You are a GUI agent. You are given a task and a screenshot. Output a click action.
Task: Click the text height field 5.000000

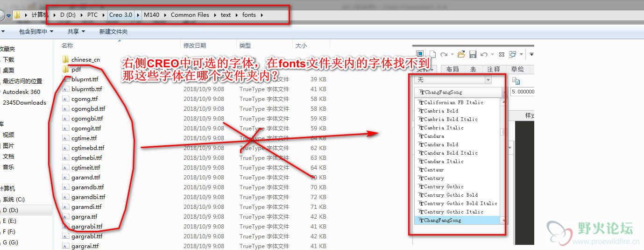[523, 92]
